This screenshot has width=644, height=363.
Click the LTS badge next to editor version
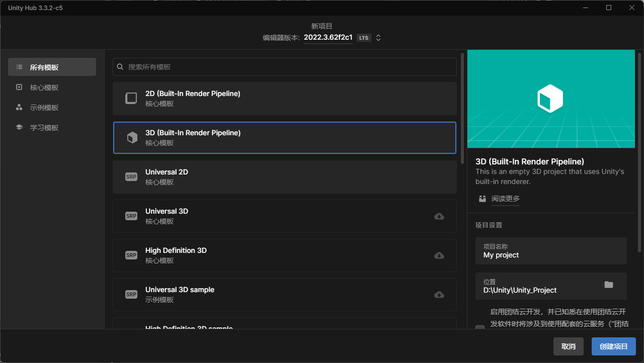pos(364,38)
